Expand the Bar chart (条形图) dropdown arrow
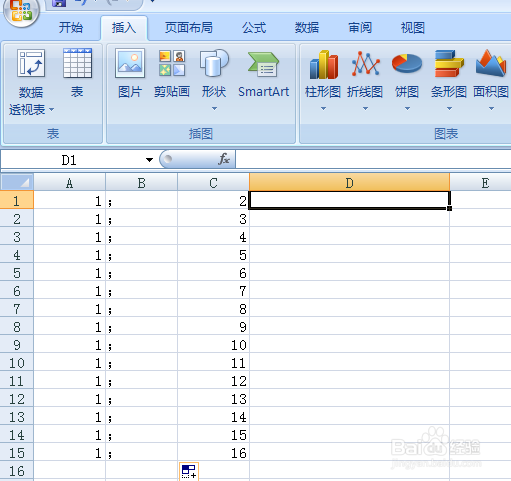The image size is (511, 481). point(449,108)
